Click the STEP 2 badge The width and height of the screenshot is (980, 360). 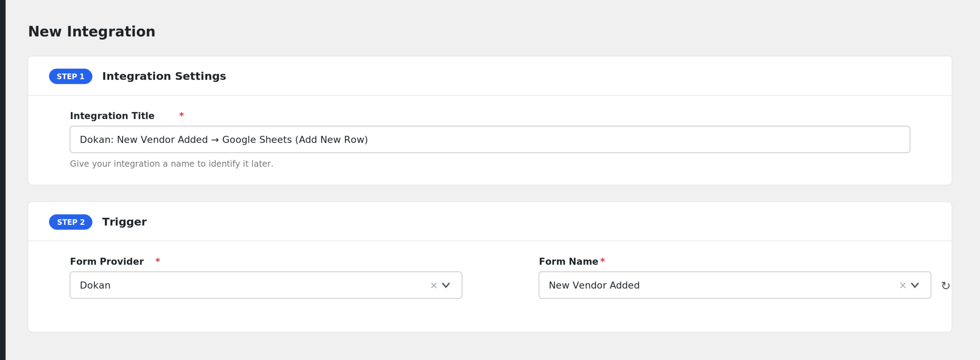[70, 222]
